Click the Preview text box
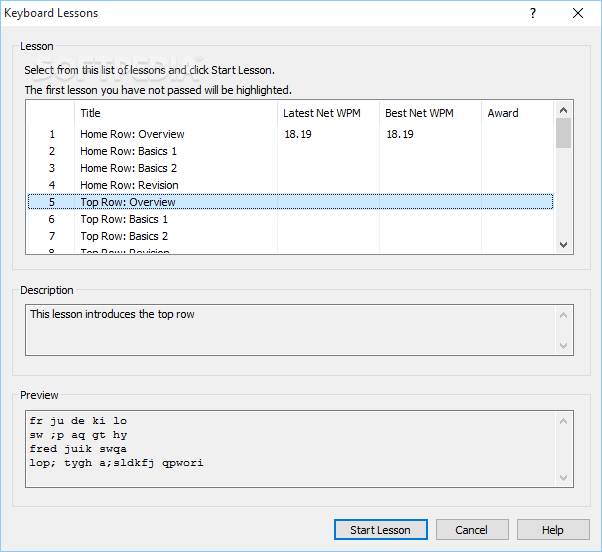Viewport: 602px width, 552px height. 299,449
